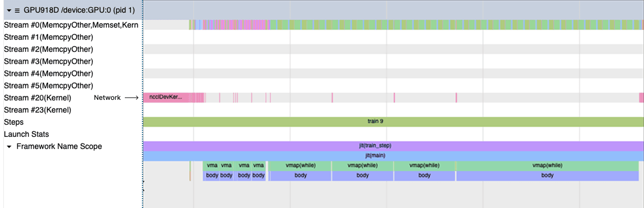
Task: Select the Stream #23(Kernel) row label
Action: (x=38, y=110)
